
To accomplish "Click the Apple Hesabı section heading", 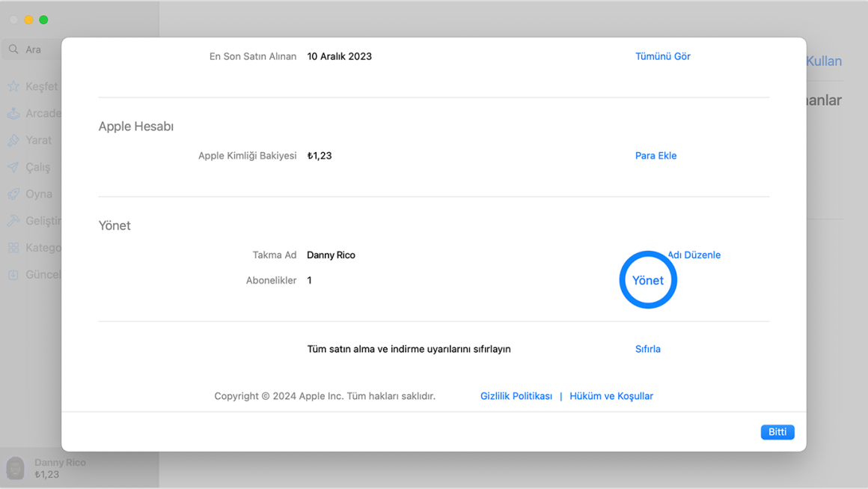I will (x=136, y=127).
